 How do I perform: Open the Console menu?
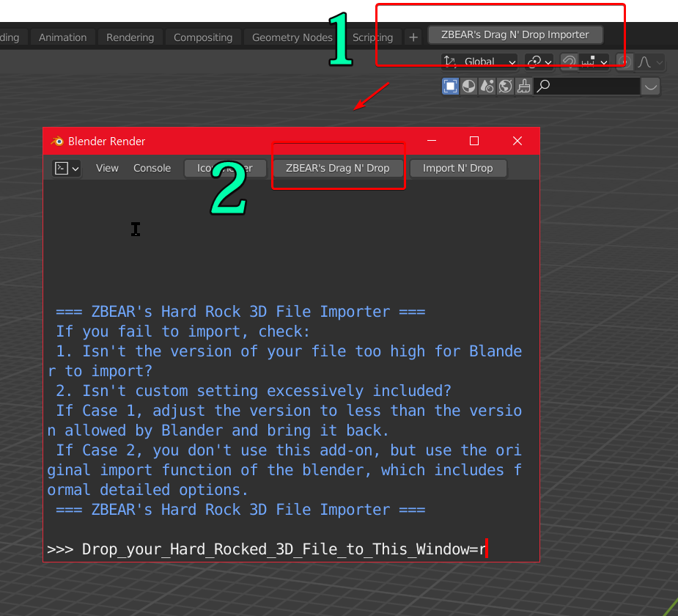[152, 168]
